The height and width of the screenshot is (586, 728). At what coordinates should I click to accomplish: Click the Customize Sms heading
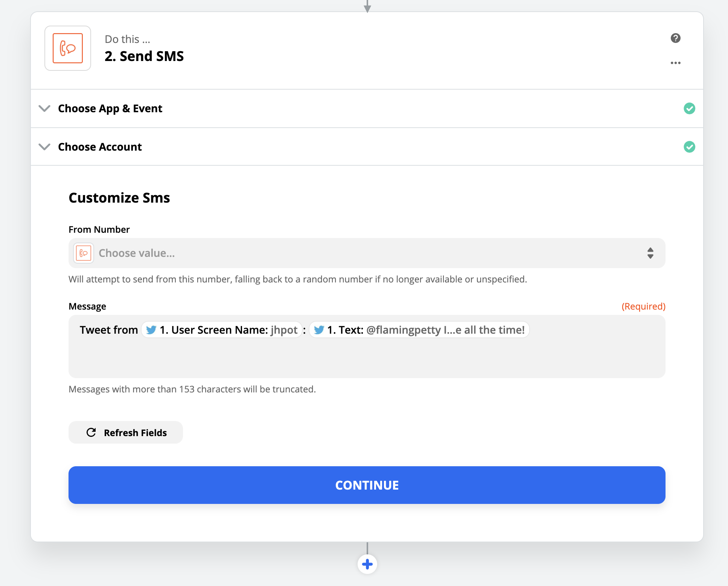(x=119, y=198)
